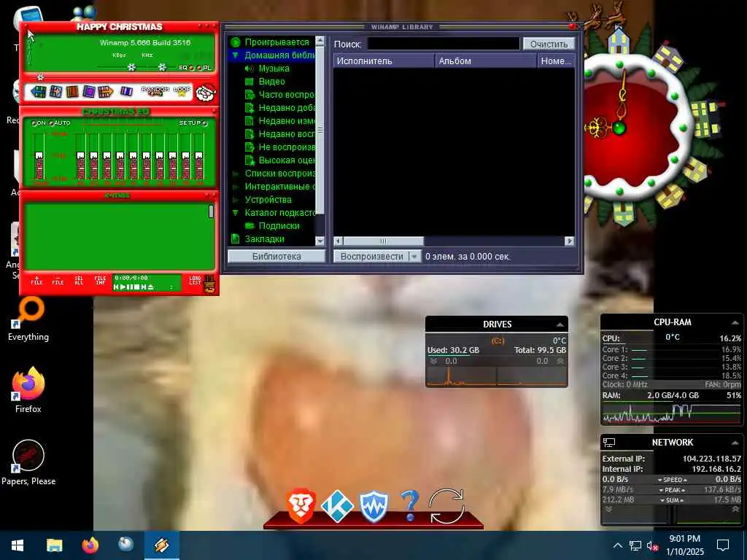Viewport: 747px width, 560px height.
Task: Click the blue question mark dock icon
Action: point(409,506)
